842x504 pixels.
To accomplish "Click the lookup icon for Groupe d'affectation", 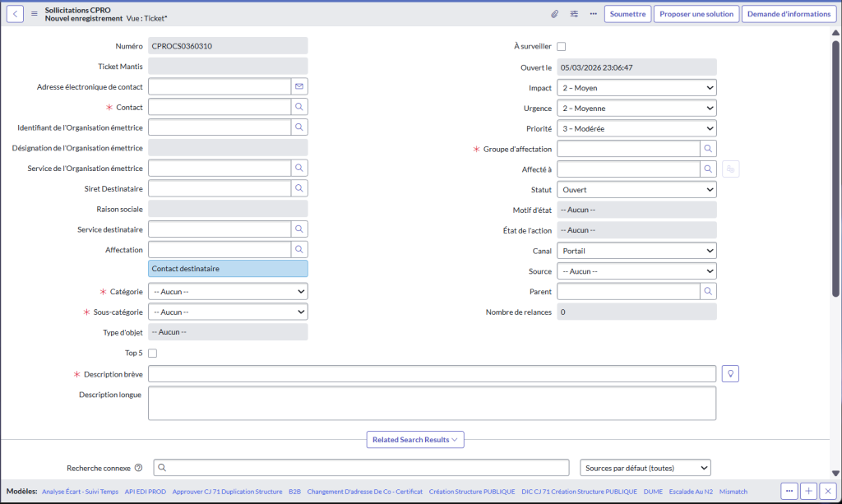I will point(708,149).
